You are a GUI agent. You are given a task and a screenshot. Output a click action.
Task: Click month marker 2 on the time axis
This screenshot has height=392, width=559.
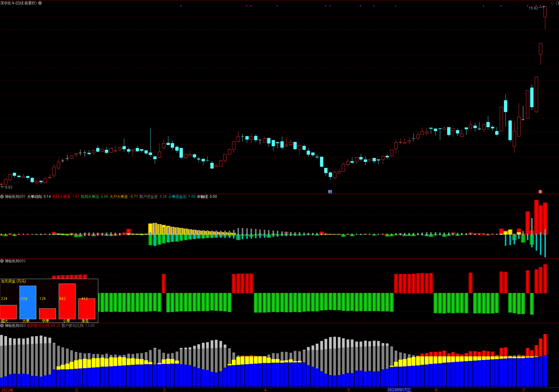coord(77,390)
